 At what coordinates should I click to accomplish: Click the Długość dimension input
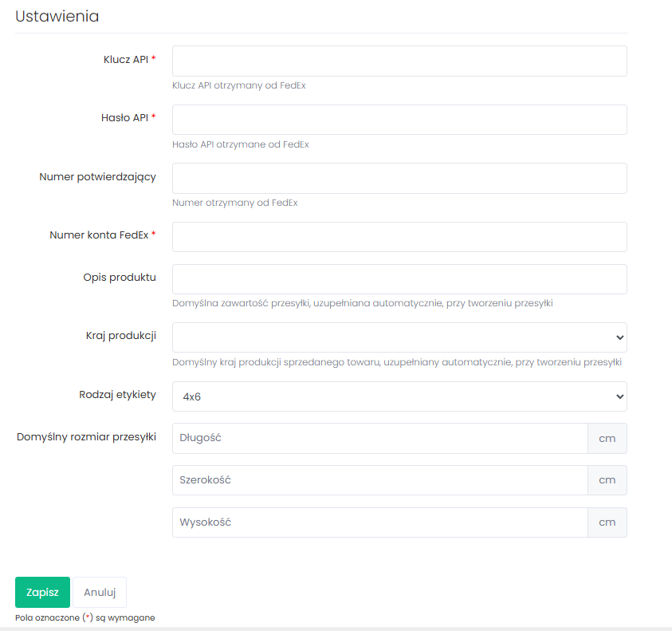tap(379, 438)
